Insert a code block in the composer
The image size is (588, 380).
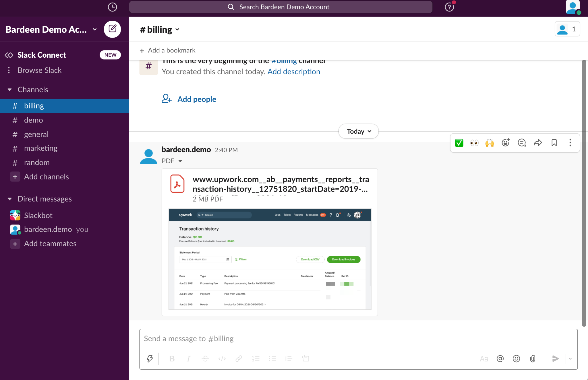click(305, 358)
